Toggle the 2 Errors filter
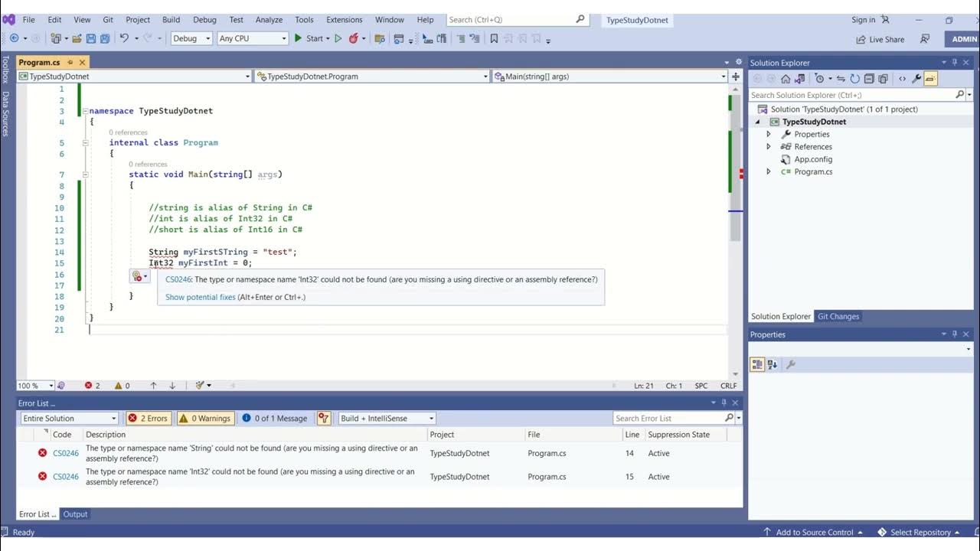This screenshot has width=980, height=551. (148, 419)
